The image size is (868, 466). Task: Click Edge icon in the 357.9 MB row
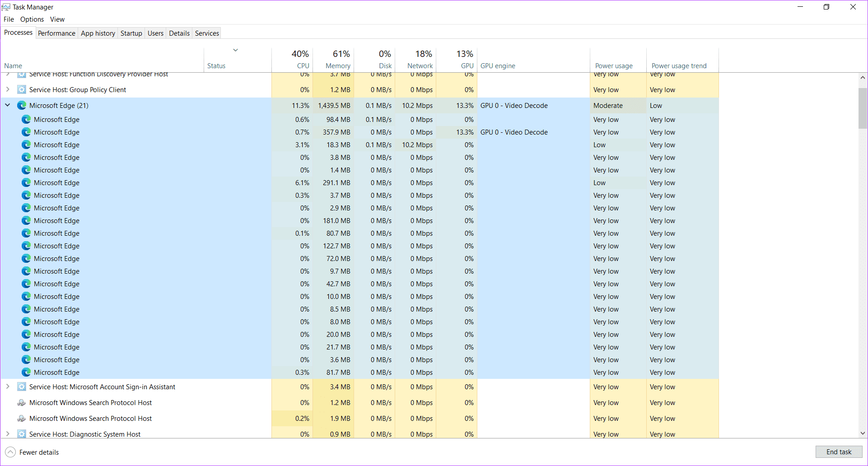click(x=26, y=132)
